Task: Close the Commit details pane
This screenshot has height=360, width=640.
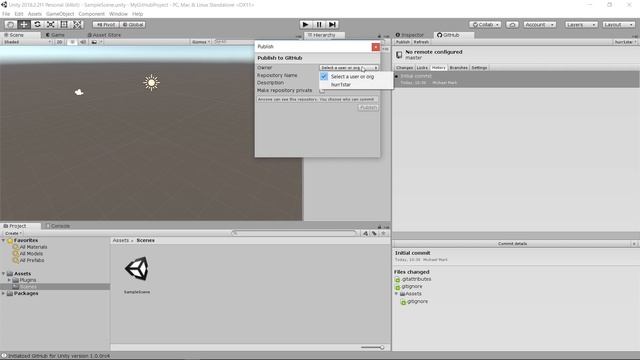Action: pos(634,244)
